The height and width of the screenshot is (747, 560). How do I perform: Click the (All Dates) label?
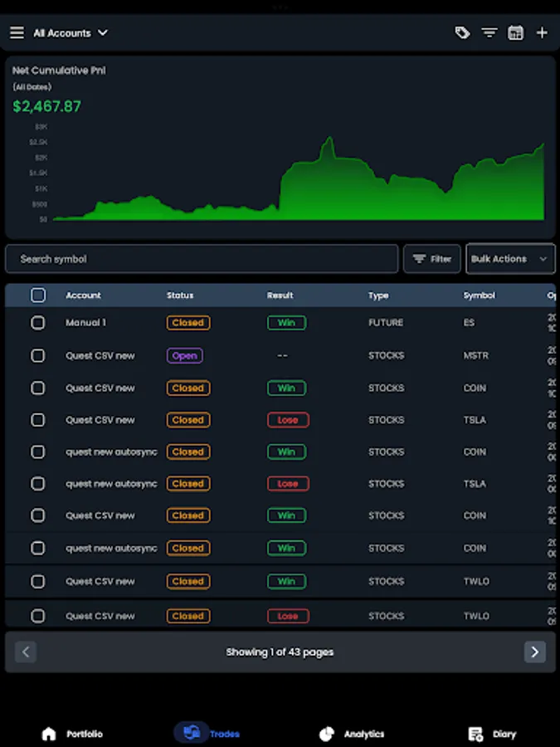(32, 86)
